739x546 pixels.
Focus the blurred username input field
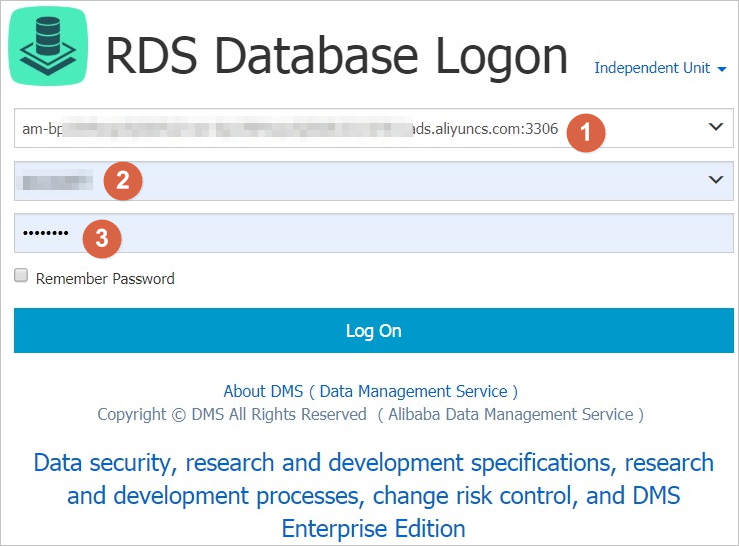(x=373, y=181)
